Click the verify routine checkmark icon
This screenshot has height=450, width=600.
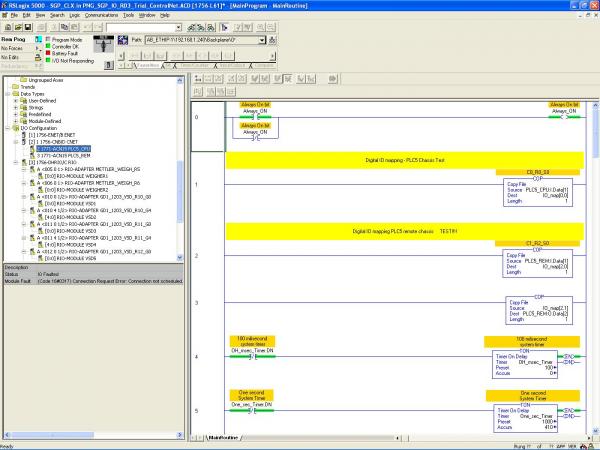coord(238,27)
